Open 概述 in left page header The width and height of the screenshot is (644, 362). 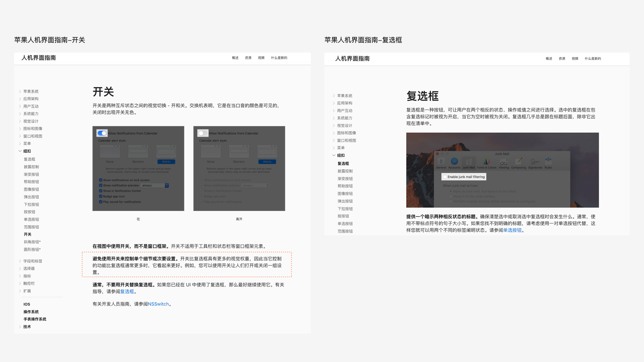[x=235, y=58]
